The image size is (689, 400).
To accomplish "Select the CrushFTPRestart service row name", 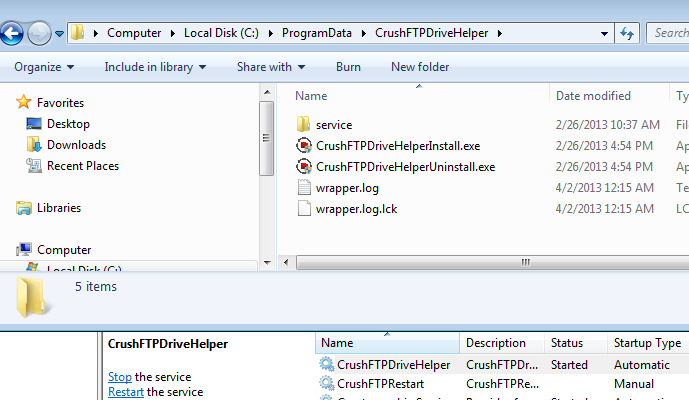I will [381, 384].
